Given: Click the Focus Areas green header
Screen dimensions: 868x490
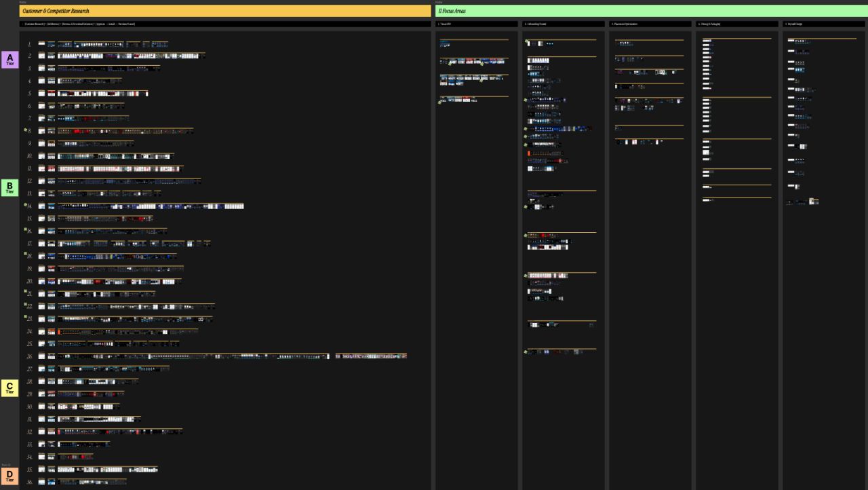Looking at the screenshot, I should coord(652,11).
